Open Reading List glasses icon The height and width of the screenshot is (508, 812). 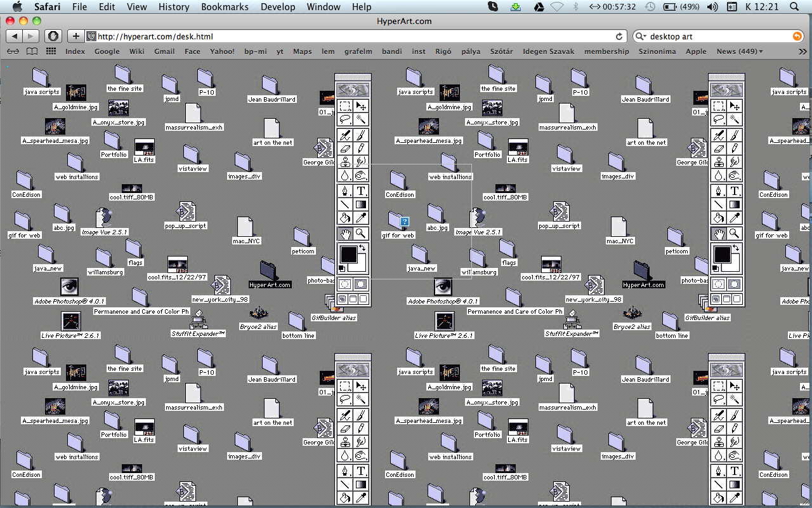point(13,51)
